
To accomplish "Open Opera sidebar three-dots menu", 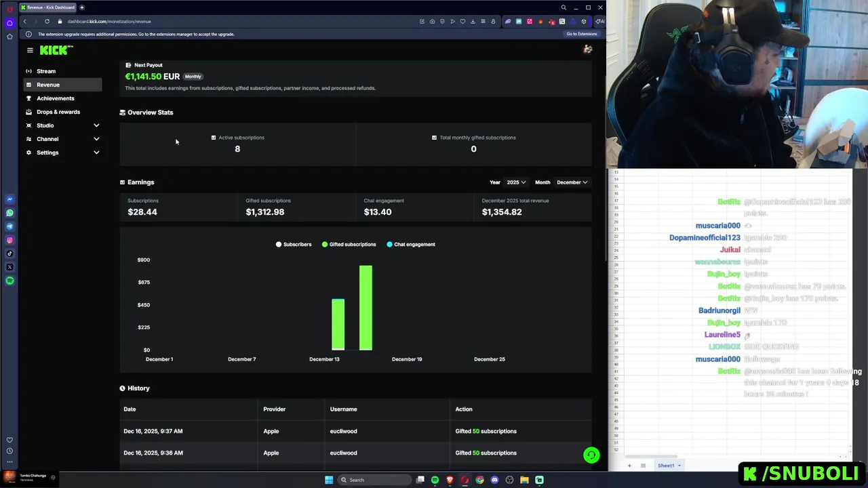I will 9,462.
